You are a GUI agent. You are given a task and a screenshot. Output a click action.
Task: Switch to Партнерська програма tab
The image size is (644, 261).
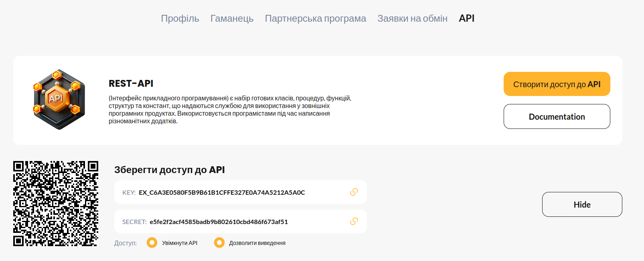point(316,18)
